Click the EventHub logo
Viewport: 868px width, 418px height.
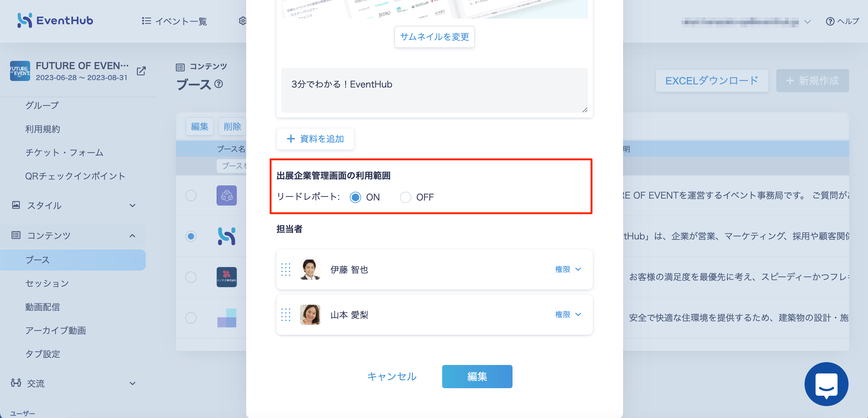point(55,20)
